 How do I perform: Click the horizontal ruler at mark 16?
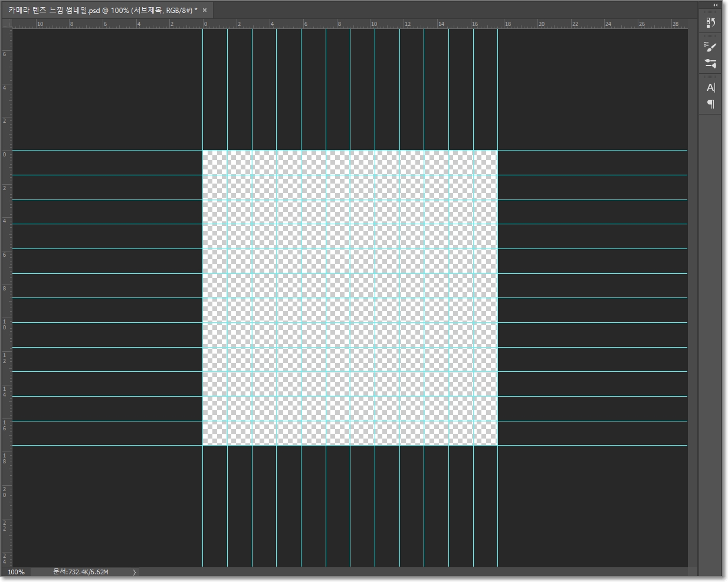click(474, 24)
